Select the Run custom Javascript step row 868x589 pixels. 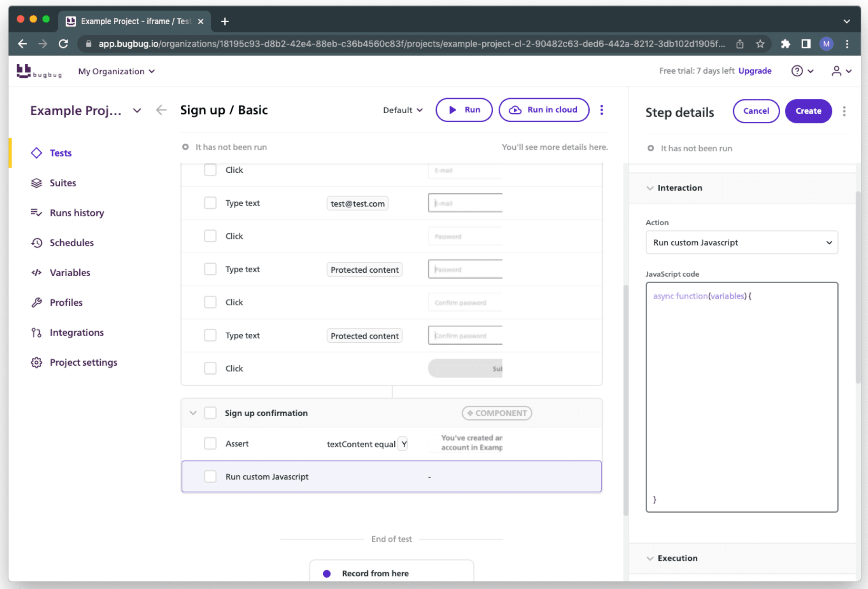(392, 477)
